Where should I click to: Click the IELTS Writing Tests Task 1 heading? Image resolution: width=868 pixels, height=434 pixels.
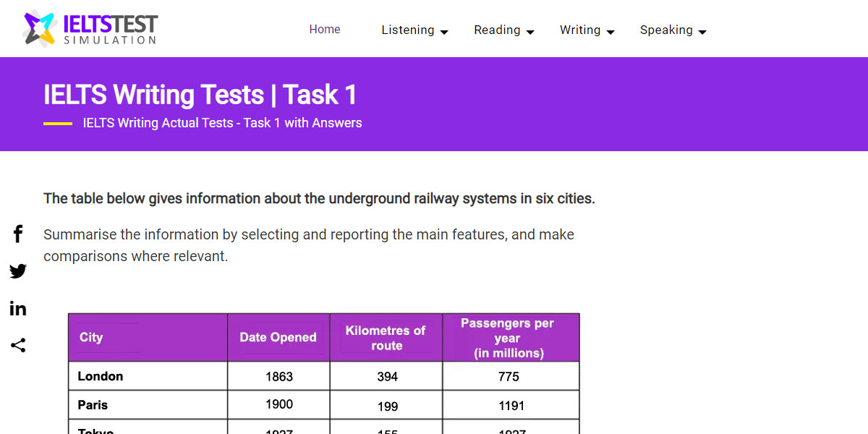(200, 95)
